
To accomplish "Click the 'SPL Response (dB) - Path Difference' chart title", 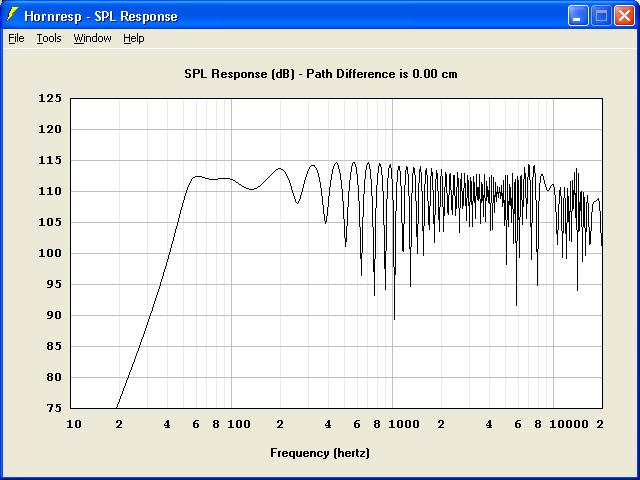I will (x=321, y=74).
